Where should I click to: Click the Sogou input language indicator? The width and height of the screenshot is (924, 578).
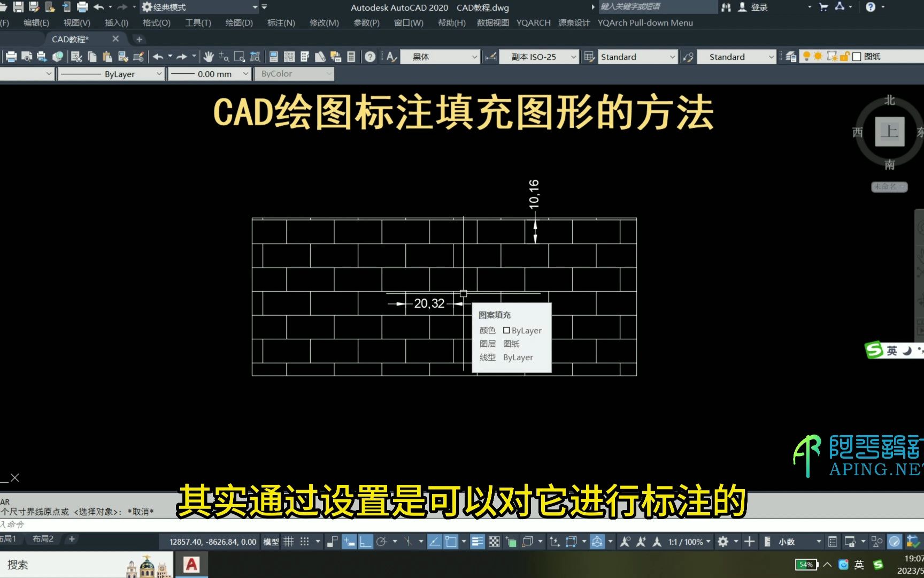[879, 565]
